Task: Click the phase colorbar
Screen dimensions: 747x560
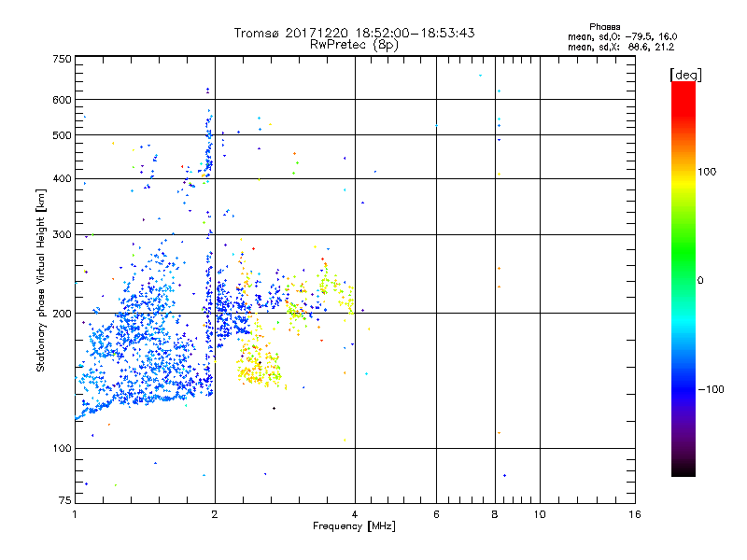Action: pyautogui.click(x=684, y=278)
